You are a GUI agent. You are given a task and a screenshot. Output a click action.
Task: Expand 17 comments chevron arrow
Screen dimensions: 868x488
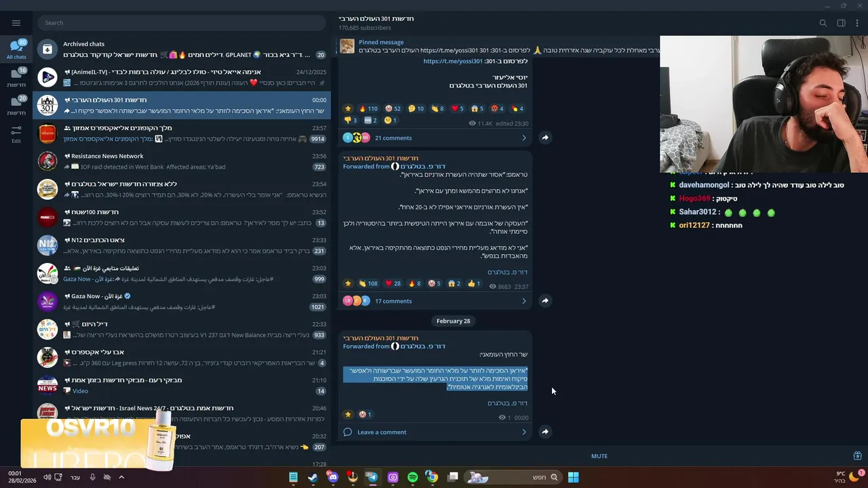click(524, 301)
